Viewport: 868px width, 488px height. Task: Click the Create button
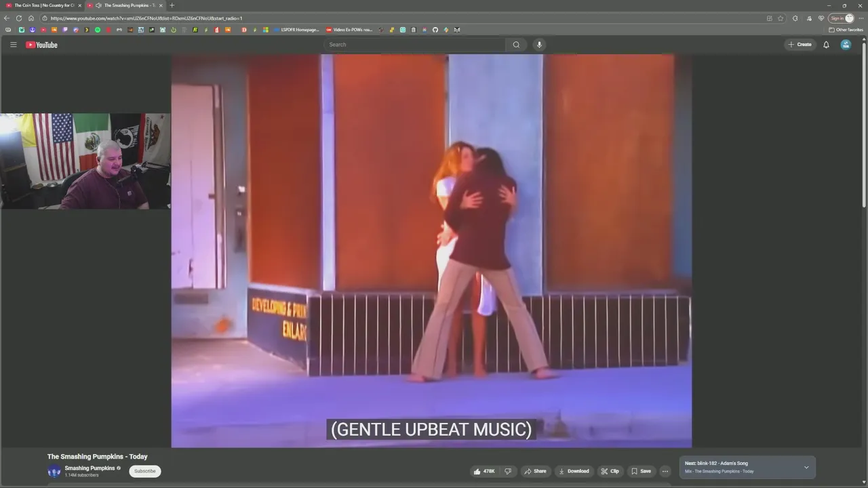point(800,45)
